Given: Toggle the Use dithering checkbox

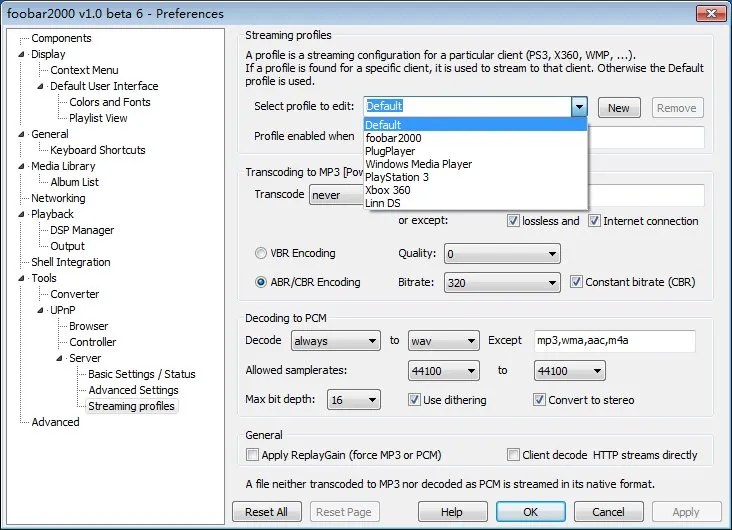Looking at the screenshot, I should [414, 400].
